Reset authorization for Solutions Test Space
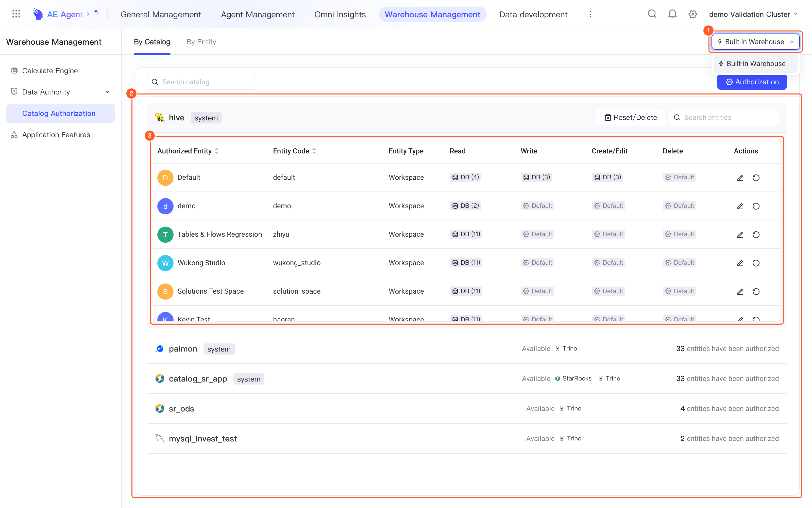Screen dimensions: 812x508 click(x=756, y=292)
